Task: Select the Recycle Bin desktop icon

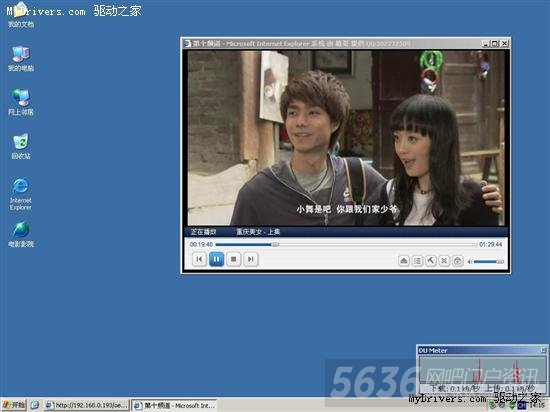Action: [x=21, y=147]
